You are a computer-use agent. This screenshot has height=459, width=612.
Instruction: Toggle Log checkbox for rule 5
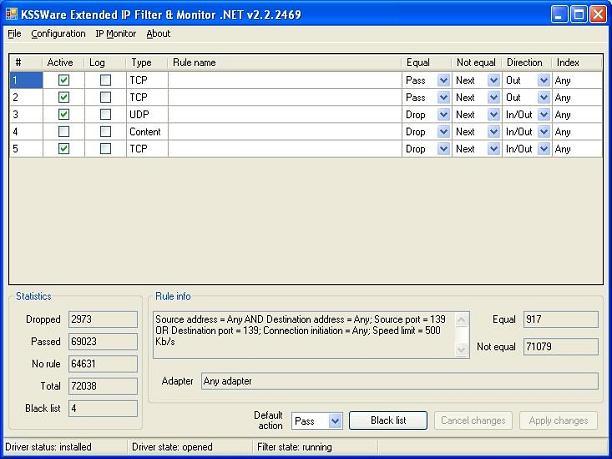(105, 148)
